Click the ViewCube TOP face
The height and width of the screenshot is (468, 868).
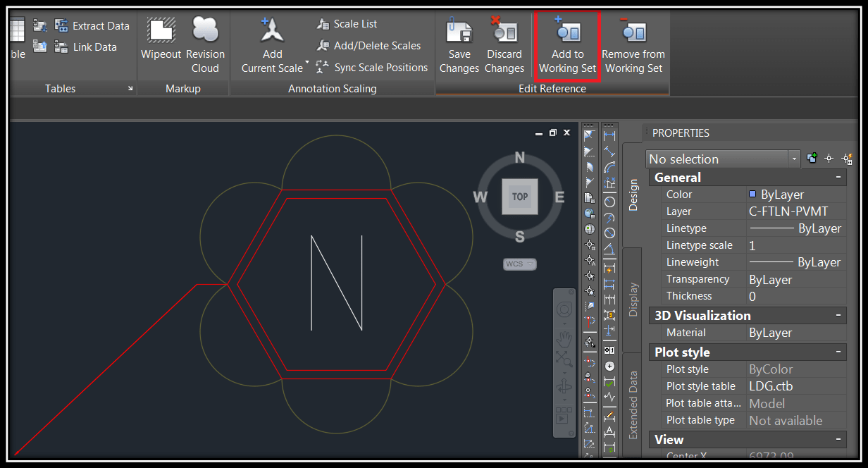[520, 197]
